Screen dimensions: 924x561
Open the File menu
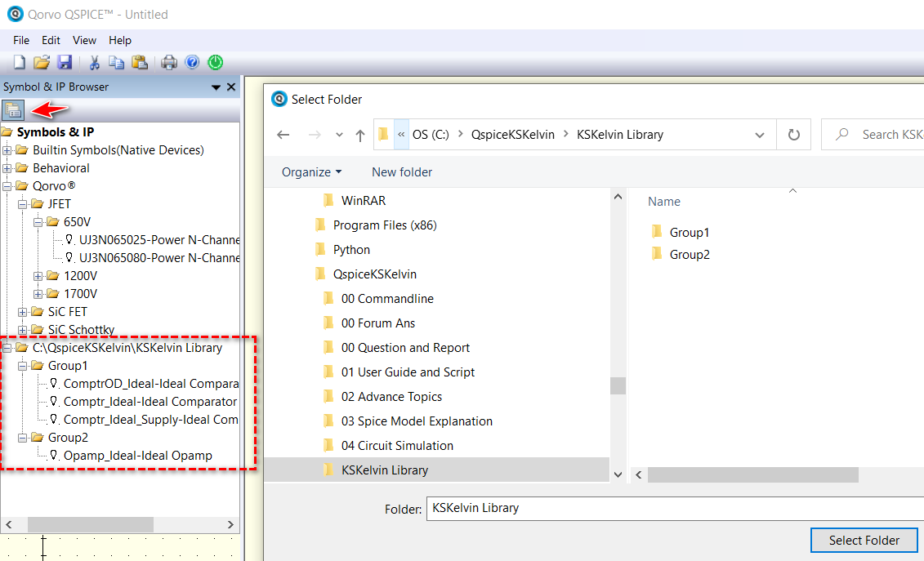[x=21, y=40]
